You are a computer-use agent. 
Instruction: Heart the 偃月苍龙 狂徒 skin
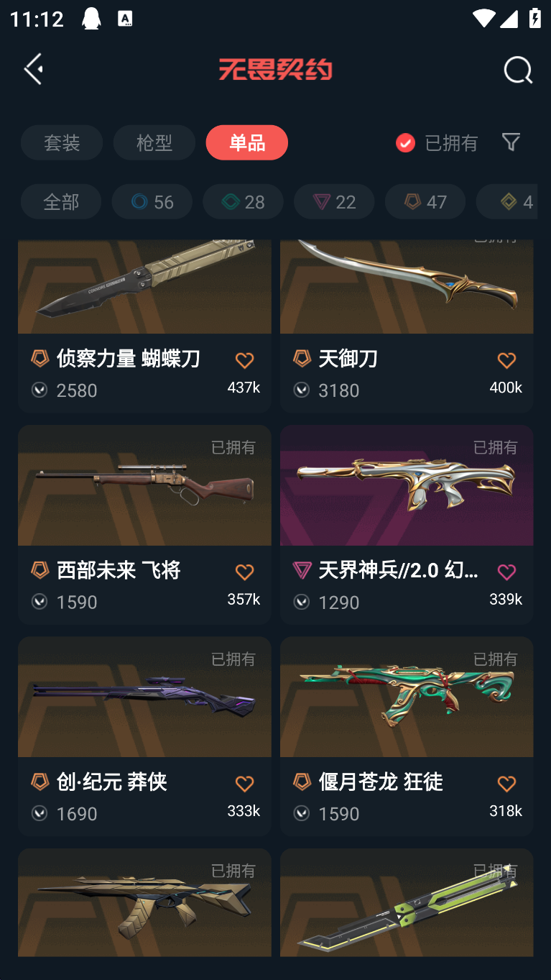(x=506, y=783)
